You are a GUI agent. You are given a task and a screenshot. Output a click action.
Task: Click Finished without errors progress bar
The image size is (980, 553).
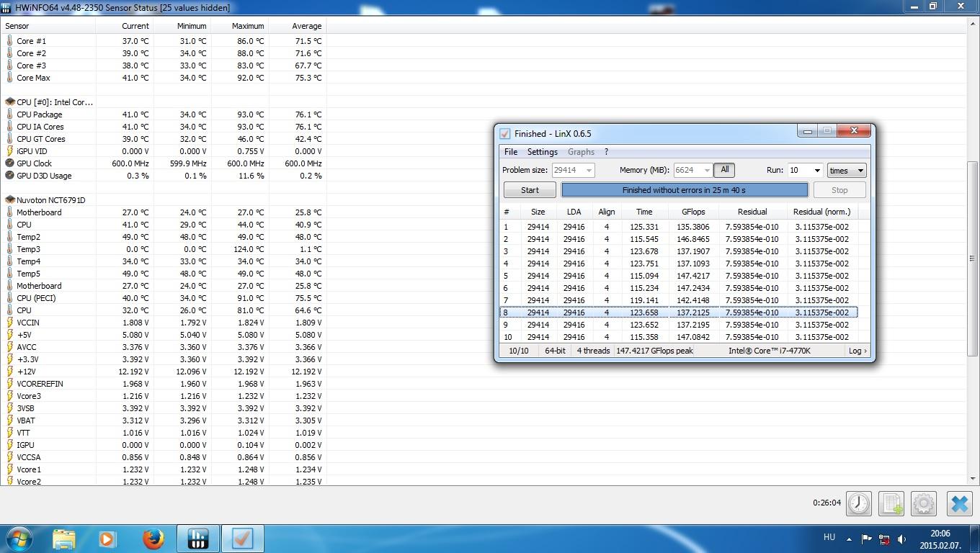click(x=685, y=190)
